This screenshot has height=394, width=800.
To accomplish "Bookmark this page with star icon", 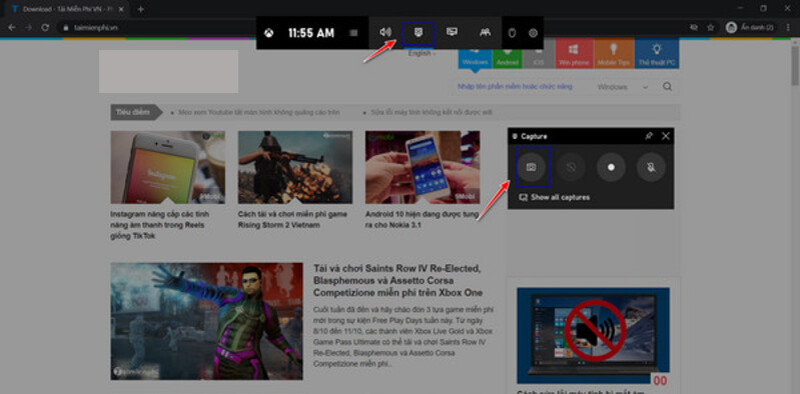I will [710, 28].
